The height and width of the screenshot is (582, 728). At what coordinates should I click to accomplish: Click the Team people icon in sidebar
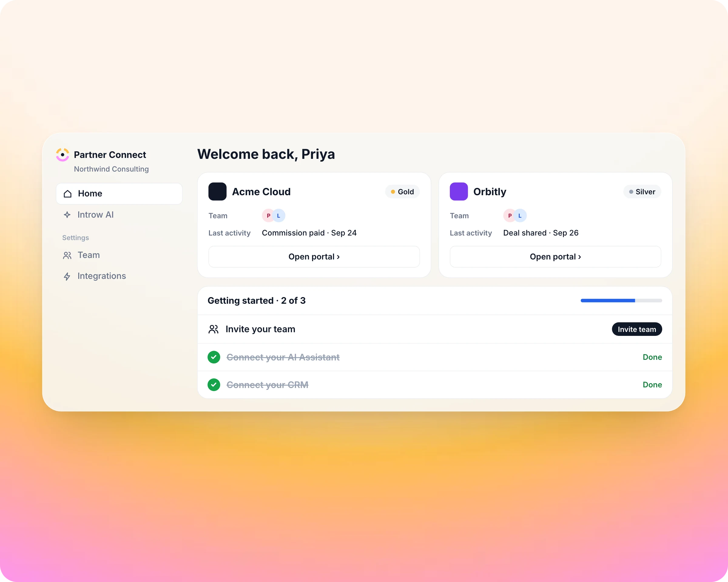tap(67, 256)
